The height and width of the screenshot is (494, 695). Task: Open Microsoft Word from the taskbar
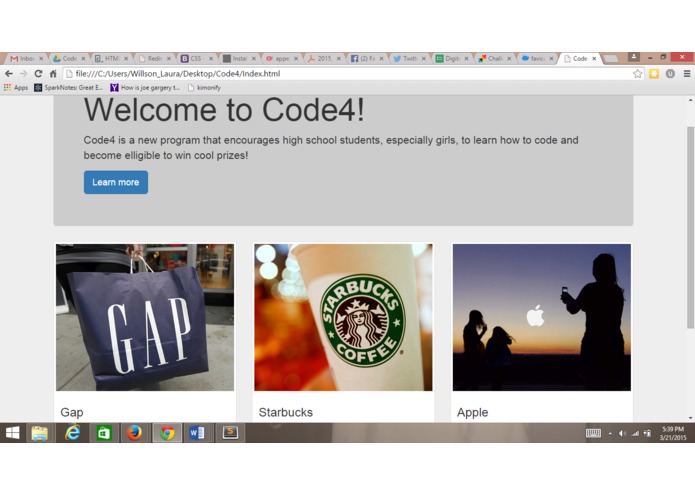198,433
